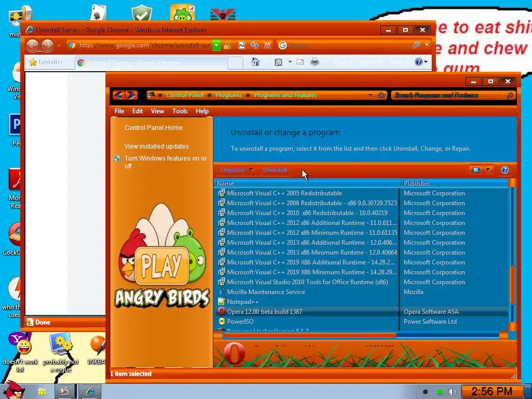Open the Edit menu
Screen dimensions: 532x399
point(137,111)
